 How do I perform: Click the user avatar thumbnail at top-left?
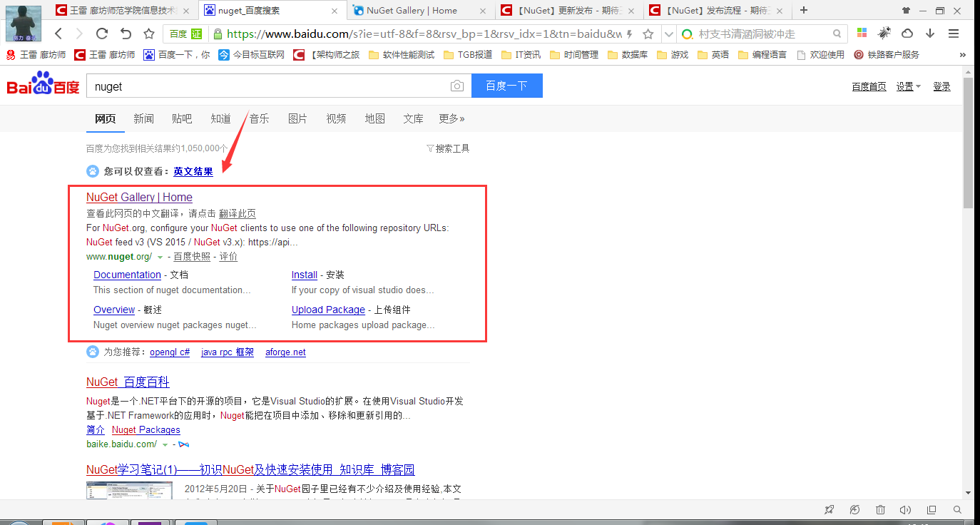pos(24,22)
